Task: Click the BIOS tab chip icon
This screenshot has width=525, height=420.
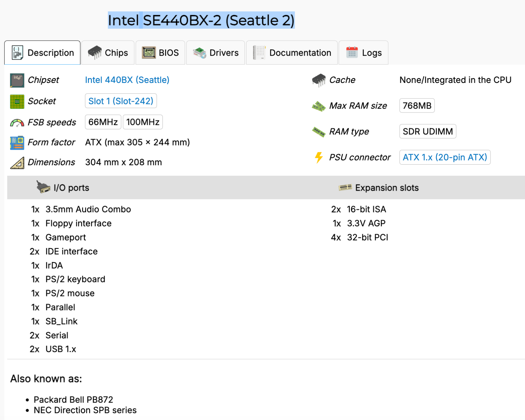Action: coord(149,52)
